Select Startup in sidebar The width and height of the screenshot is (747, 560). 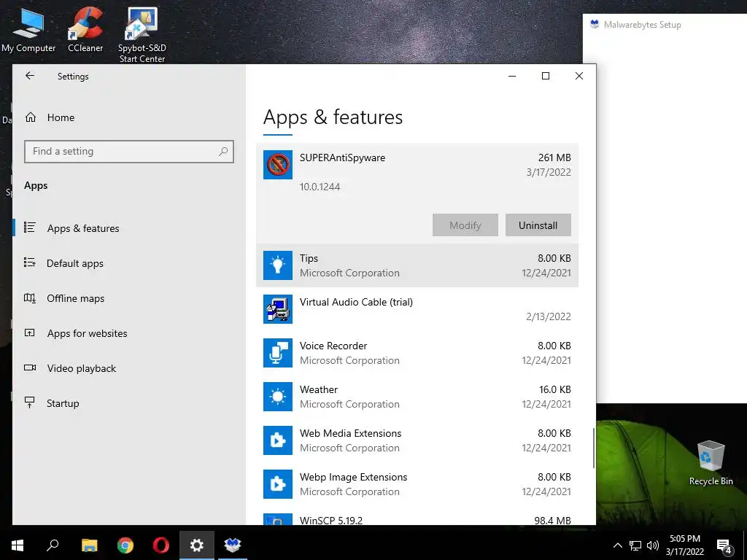pyautogui.click(x=63, y=403)
